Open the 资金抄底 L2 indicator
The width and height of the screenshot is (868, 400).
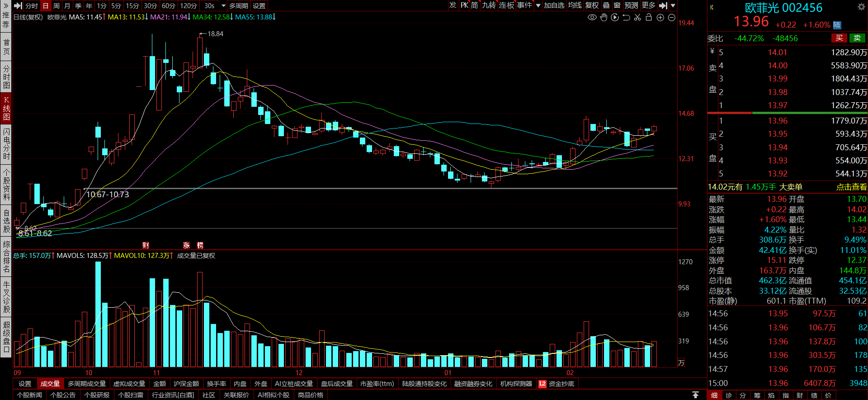click(x=557, y=384)
